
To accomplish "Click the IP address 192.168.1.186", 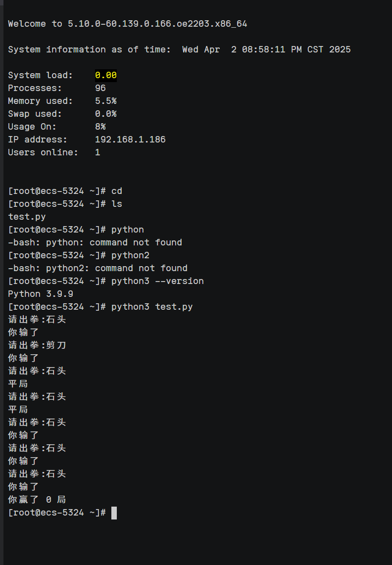I will 130,140.
